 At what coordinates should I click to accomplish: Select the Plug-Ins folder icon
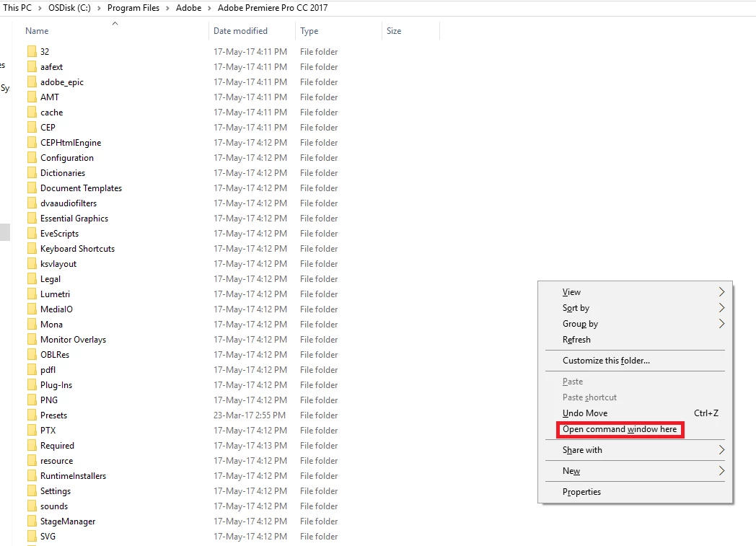pos(32,384)
